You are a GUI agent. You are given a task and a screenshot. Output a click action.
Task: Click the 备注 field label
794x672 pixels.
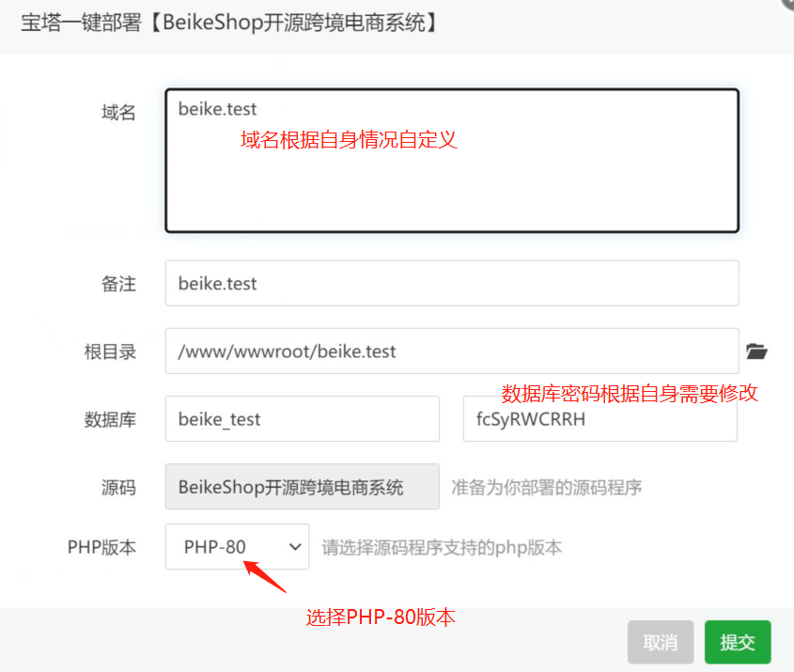[x=118, y=284]
